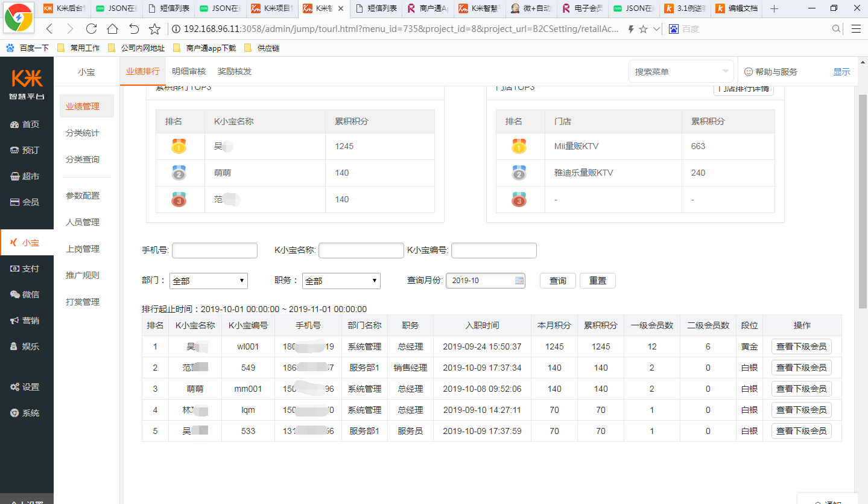
Task: Select 人员管理 in the submenu
Action: (83, 222)
